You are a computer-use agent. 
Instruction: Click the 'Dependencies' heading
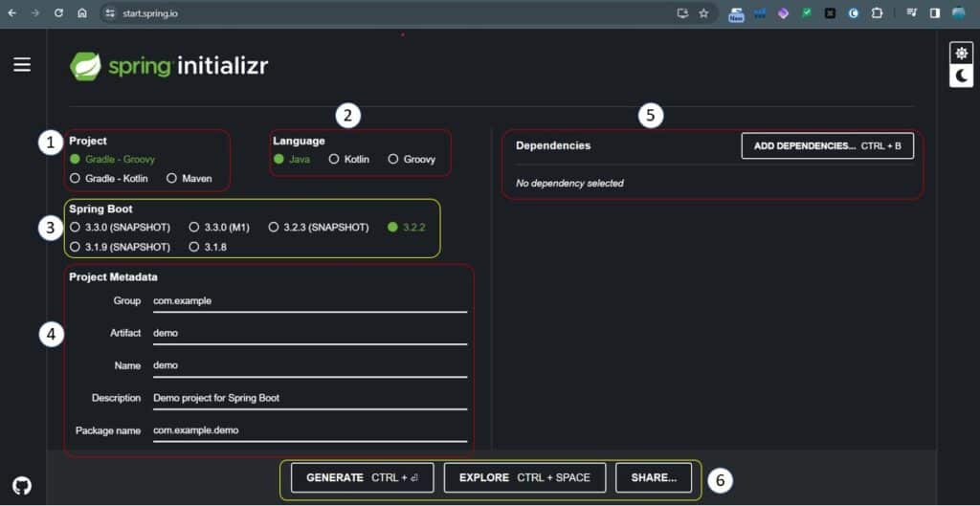553,145
